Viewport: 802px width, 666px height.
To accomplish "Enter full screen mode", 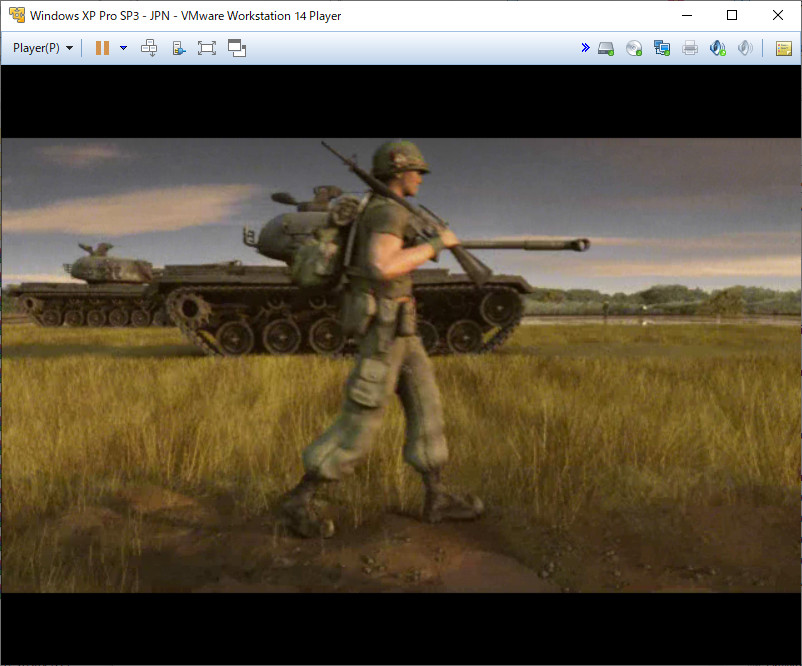I will tap(207, 48).
